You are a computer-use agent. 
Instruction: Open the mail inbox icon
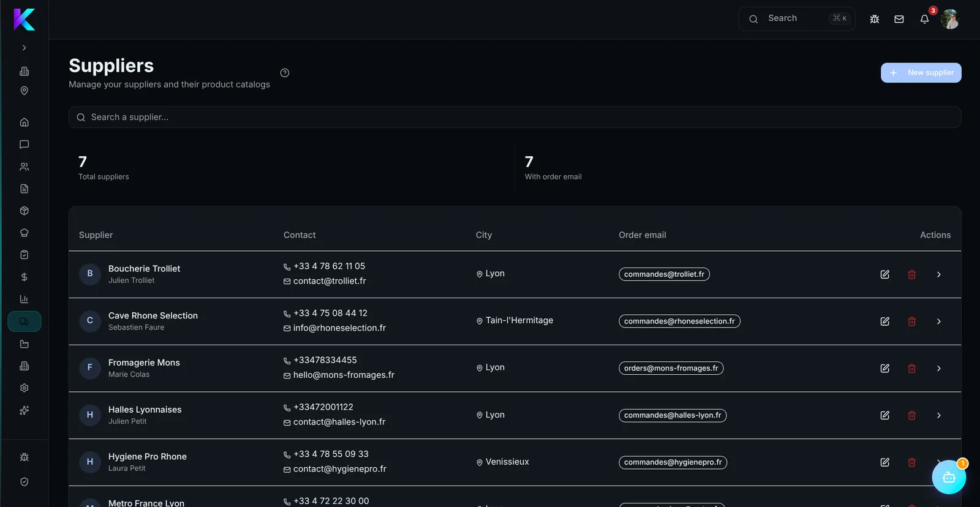click(899, 19)
